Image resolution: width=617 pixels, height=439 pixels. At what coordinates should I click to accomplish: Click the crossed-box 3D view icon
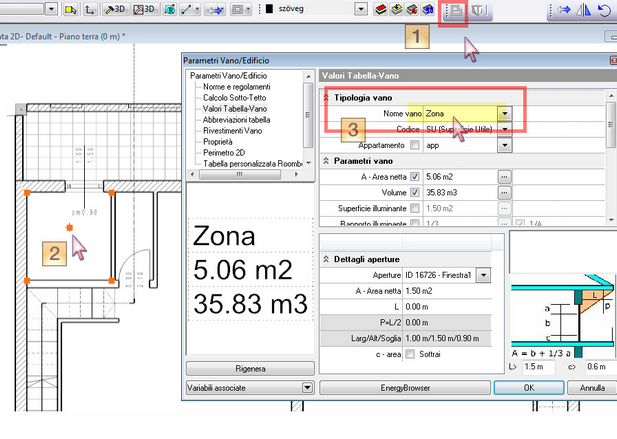click(x=144, y=9)
